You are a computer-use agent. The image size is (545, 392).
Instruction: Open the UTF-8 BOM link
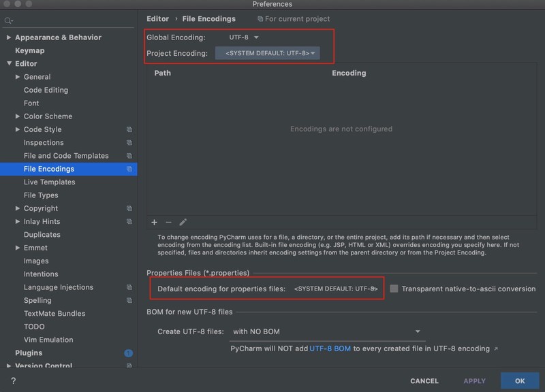(330, 348)
